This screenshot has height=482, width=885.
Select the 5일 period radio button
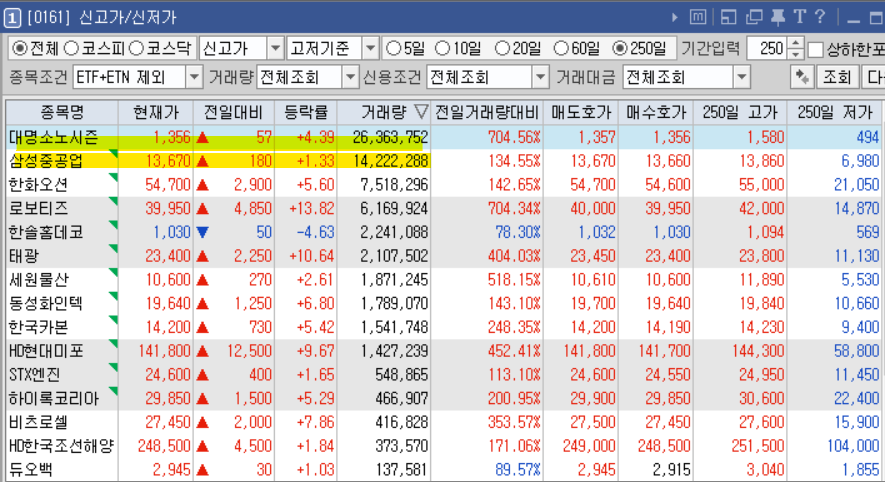coord(393,49)
